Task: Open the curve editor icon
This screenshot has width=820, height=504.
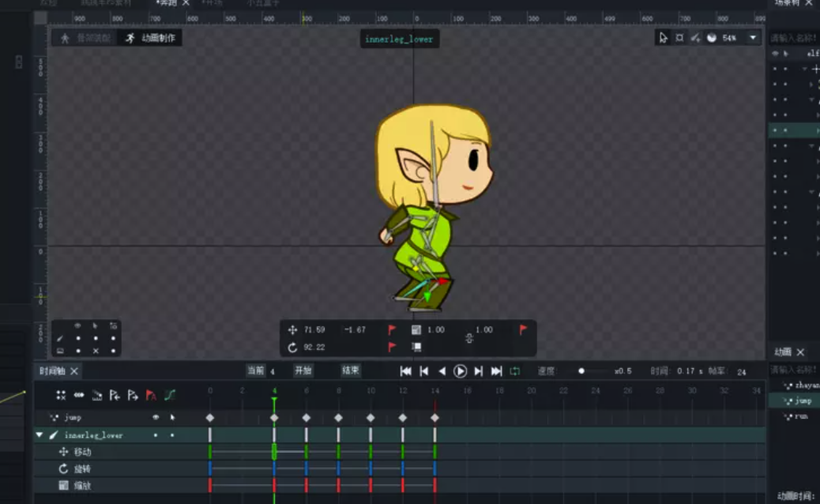Action: point(170,395)
